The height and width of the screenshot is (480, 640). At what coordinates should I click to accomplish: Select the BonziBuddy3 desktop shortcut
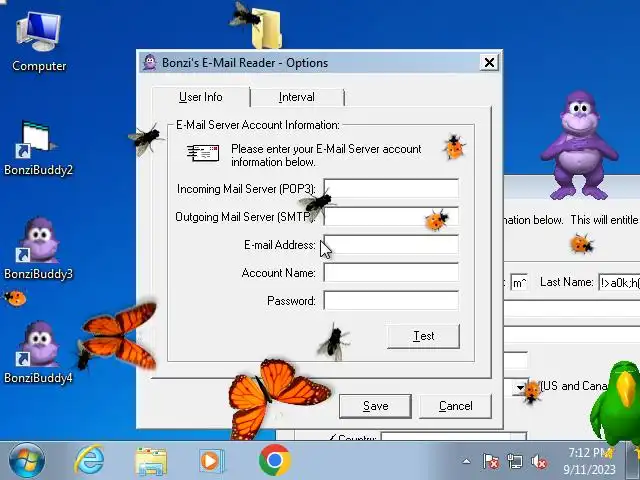coord(38,248)
